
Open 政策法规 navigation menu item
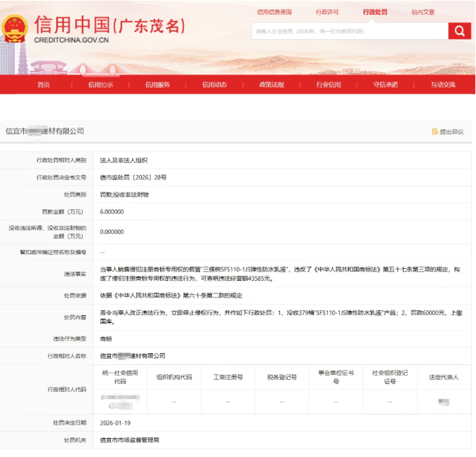[272, 85]
